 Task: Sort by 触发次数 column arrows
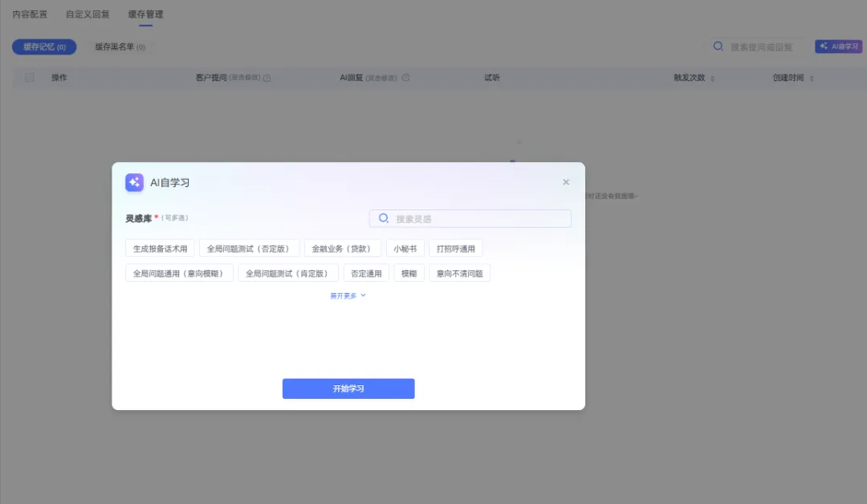(712, 79)
